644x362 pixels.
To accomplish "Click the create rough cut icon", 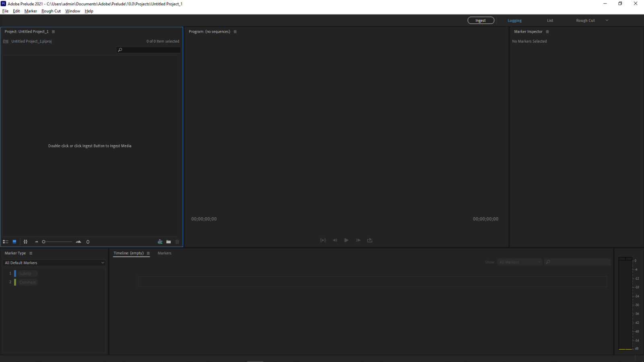I will click(160, 242).
